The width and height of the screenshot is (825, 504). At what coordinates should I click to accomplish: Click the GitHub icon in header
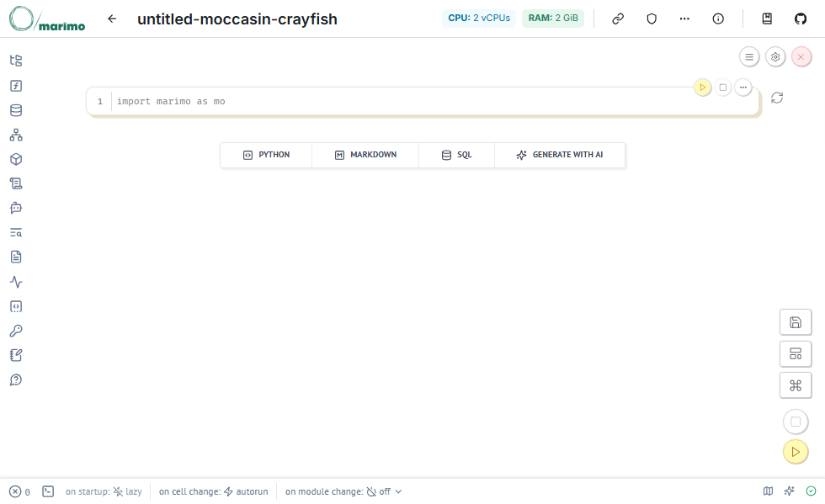pos(801,19)
